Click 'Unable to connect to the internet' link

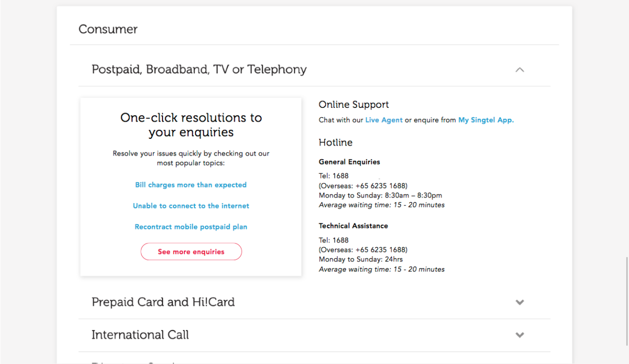[x=191, y=206]
